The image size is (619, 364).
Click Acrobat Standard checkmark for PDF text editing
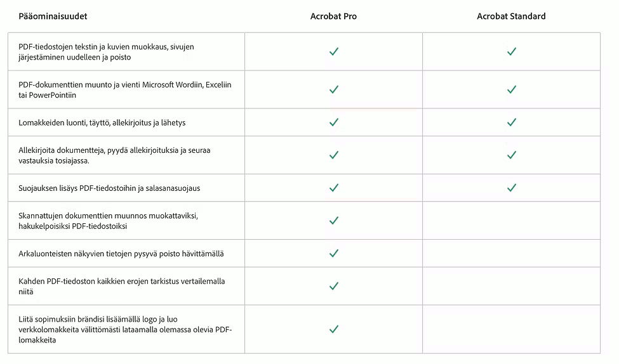pos(511,51)
